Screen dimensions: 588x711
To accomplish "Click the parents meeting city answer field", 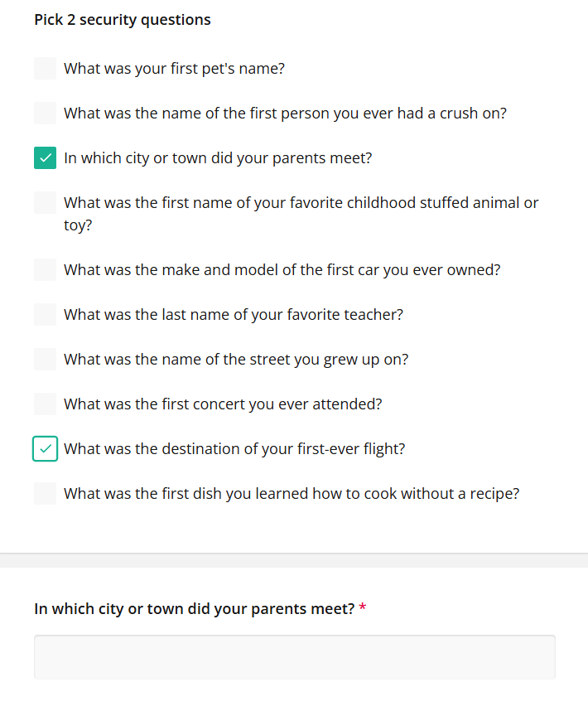I will pos(295,657).
